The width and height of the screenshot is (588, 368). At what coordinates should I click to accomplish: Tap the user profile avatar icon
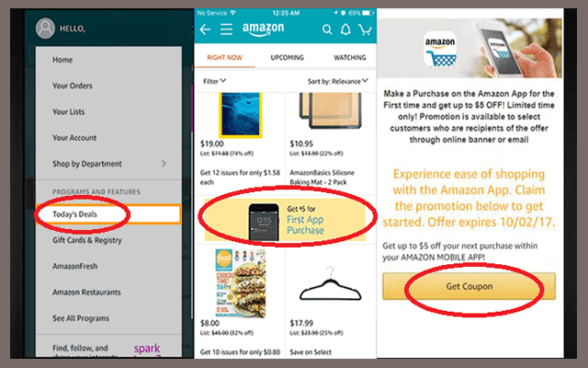pos(45,29)
